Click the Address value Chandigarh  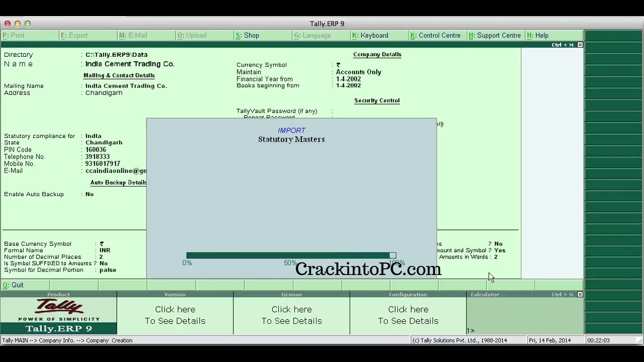coord(104,93)
